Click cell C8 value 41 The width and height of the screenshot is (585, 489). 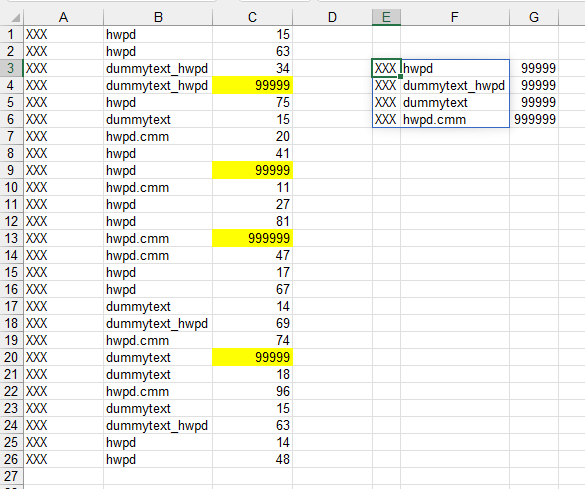[x=253, y=153]
